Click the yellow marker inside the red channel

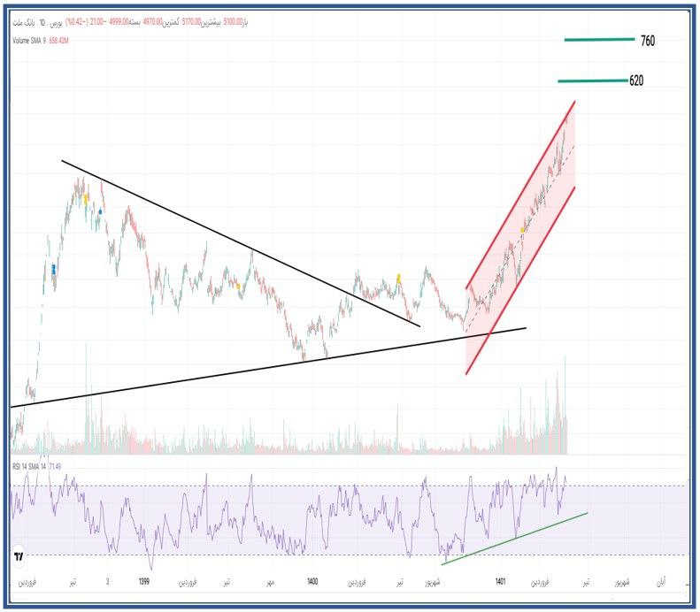pos(522,229)
